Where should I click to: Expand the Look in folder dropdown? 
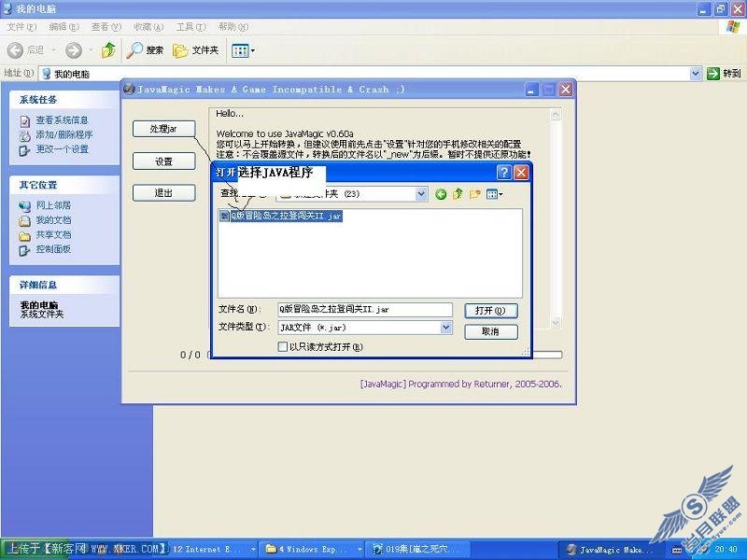coord(421,194)
